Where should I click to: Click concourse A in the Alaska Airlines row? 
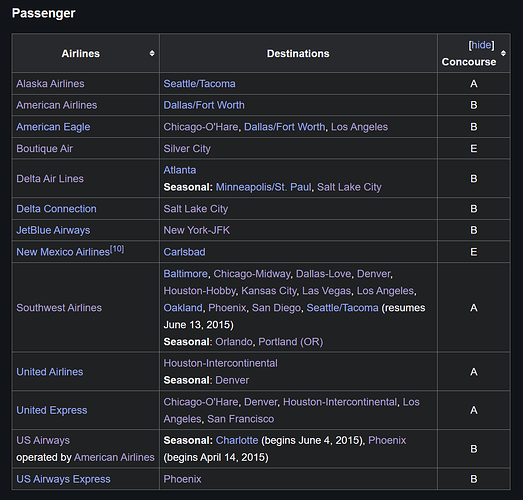(474, 83)
